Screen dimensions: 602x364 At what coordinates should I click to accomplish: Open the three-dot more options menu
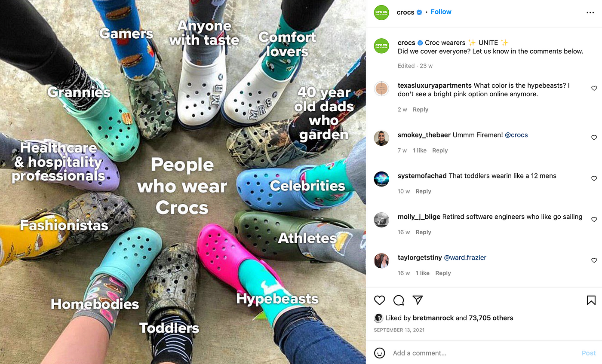tap(590, 12)
